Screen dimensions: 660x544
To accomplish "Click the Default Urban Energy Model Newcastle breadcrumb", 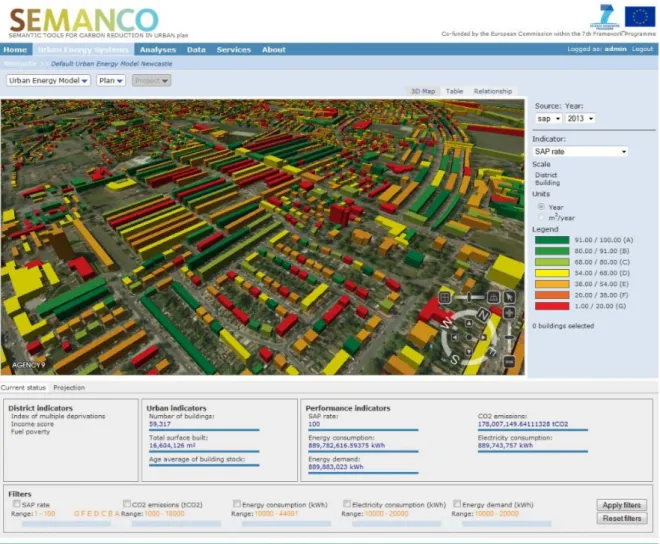I will click(112, 64).
